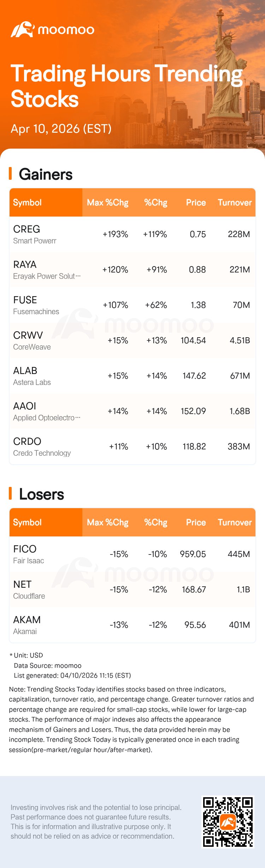Viewport: 265px width, 868px height.
Task: Click CoreWeave 4.51B turnover value
Action: tap(240, 340)
